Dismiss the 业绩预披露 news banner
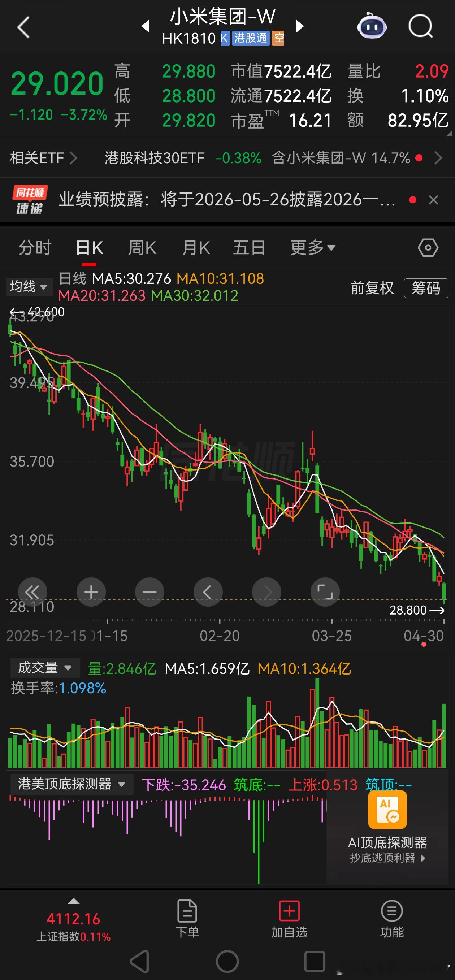This screenshot has height=980, width=455. (433, 200)
